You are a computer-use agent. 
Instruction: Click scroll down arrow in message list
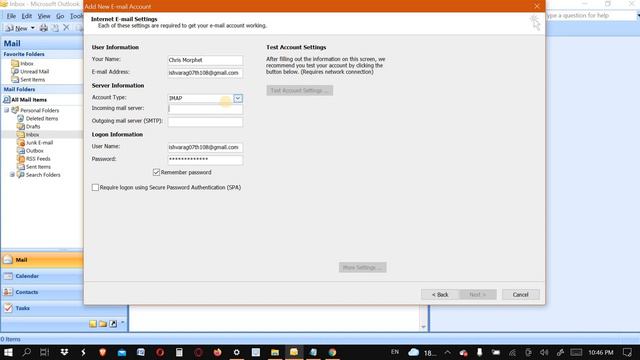[x=423, y=327]
